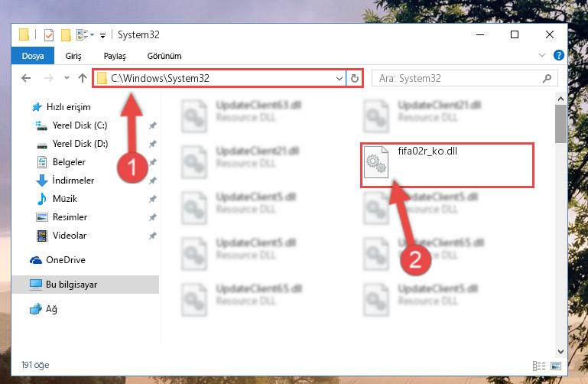
Task: Open recent locations dropdown arrow
Action: pos(67,77)
